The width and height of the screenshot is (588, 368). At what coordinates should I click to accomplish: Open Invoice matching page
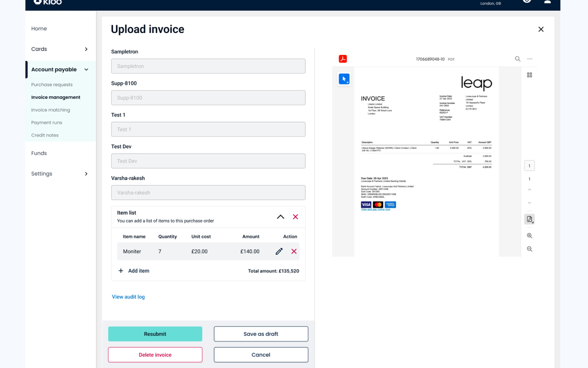(x=50, y=110)
